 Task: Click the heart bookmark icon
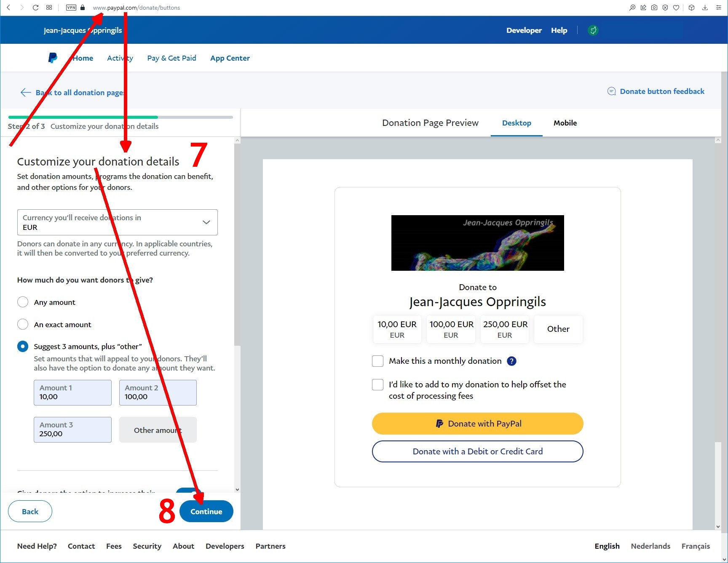(676, 8)
